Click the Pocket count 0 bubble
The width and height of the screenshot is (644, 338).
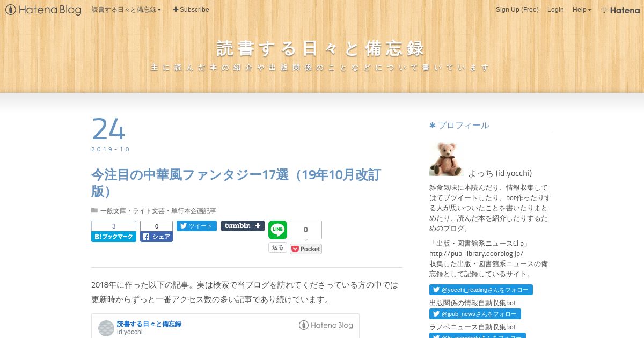(306, 230)
